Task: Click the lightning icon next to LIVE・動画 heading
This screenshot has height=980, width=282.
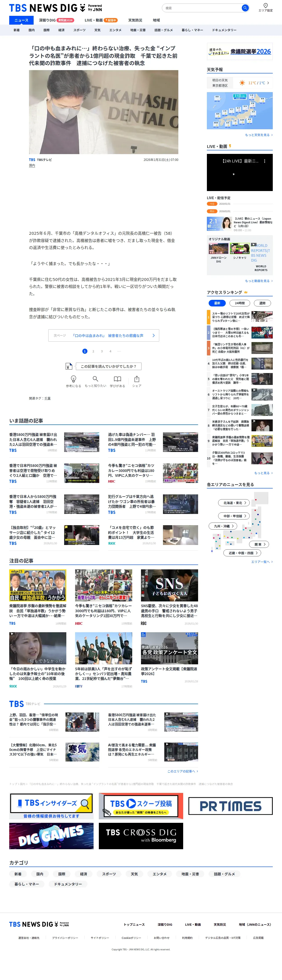Action: [x=230, y=146]
